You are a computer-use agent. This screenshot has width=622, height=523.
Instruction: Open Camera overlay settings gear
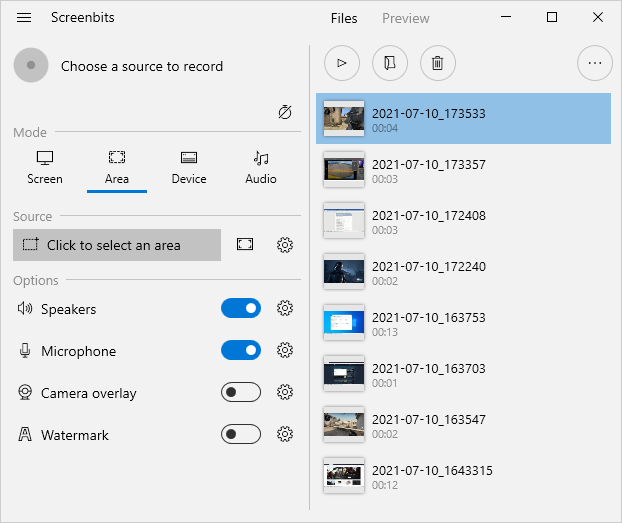tap(285, 392)
